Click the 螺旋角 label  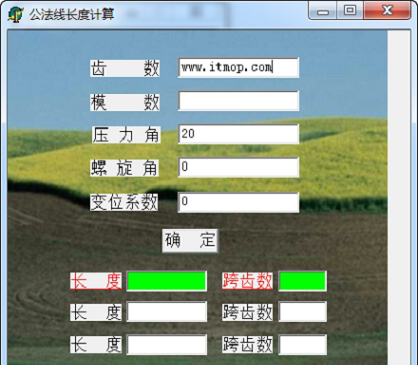coord(124,168)
